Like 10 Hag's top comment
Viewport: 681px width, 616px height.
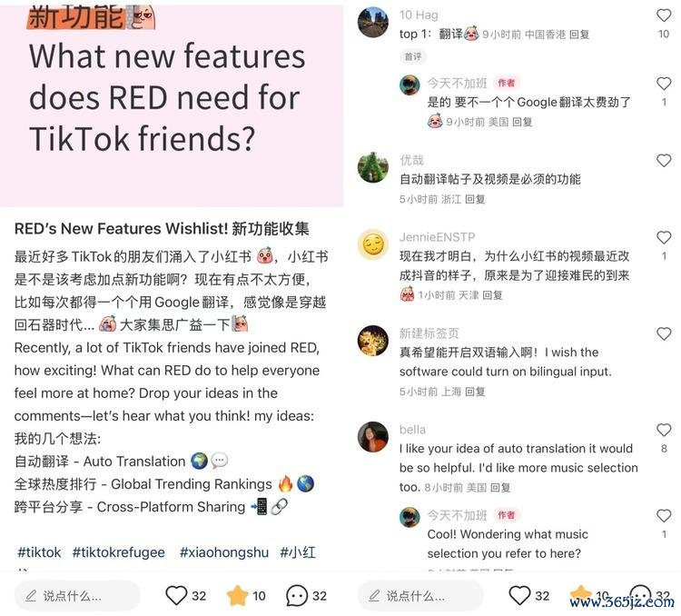663,15
